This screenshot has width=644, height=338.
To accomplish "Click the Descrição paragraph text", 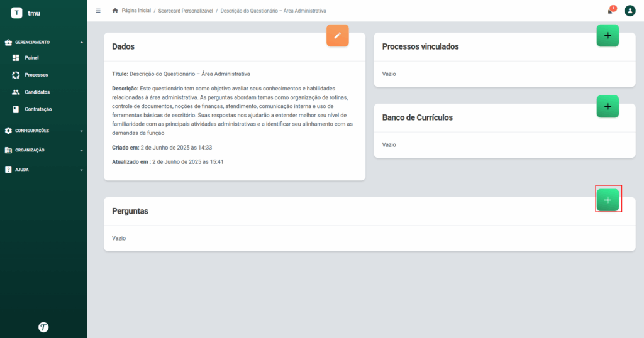I will coord(233,111).
